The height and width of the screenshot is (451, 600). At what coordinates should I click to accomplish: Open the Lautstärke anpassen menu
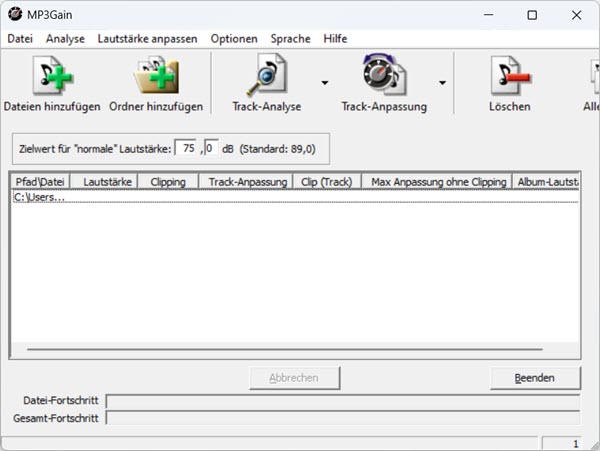[x=147, y=39]
